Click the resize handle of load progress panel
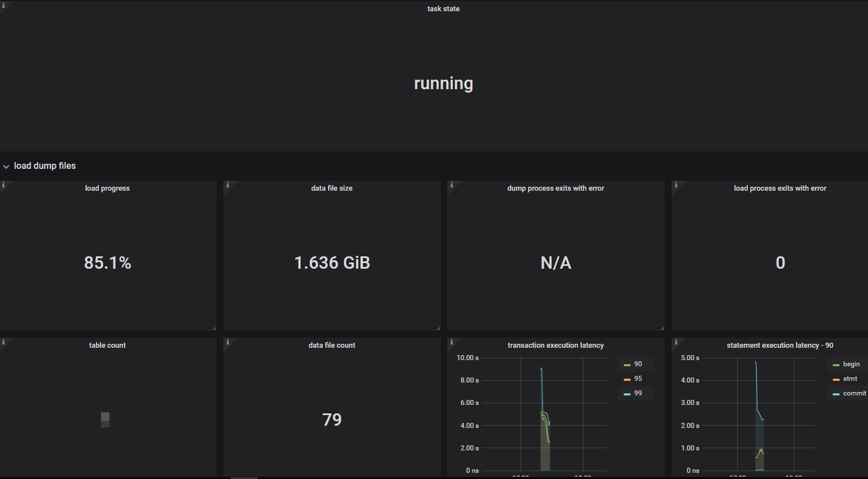 tap(214, 328)
